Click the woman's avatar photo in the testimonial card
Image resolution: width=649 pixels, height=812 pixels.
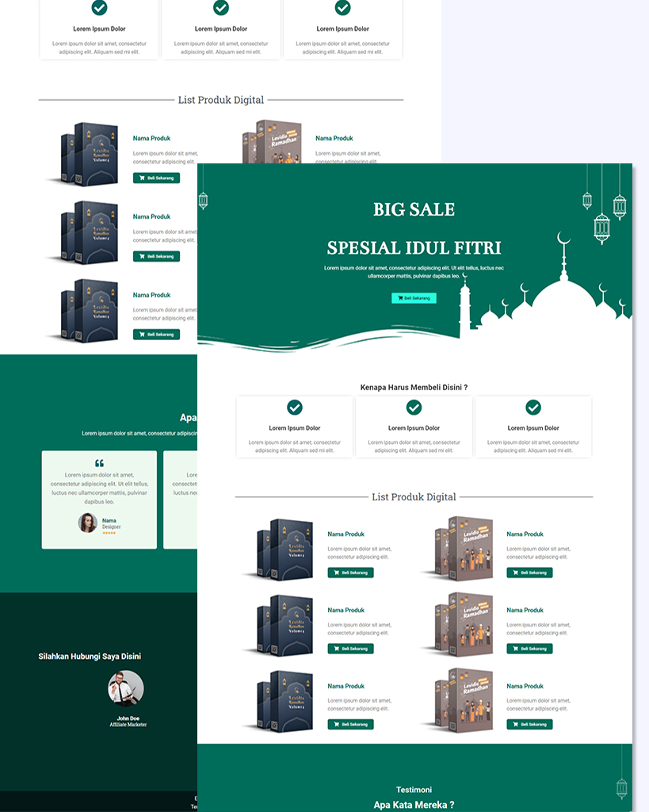[87, 523]
